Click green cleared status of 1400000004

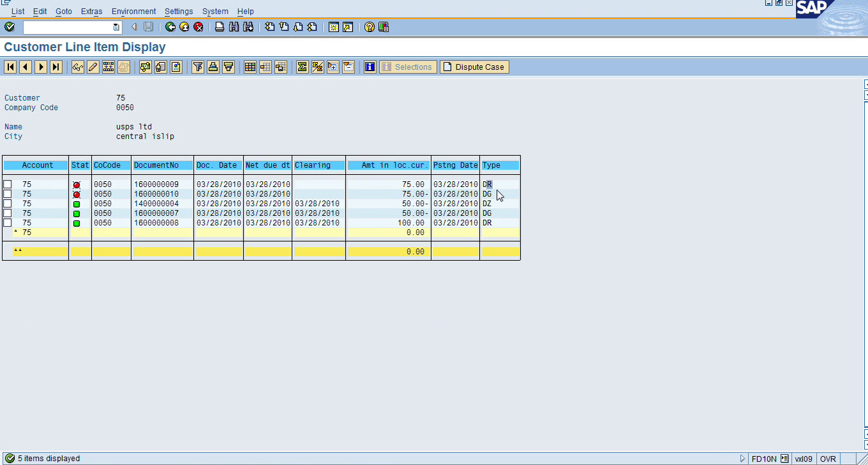76,204
